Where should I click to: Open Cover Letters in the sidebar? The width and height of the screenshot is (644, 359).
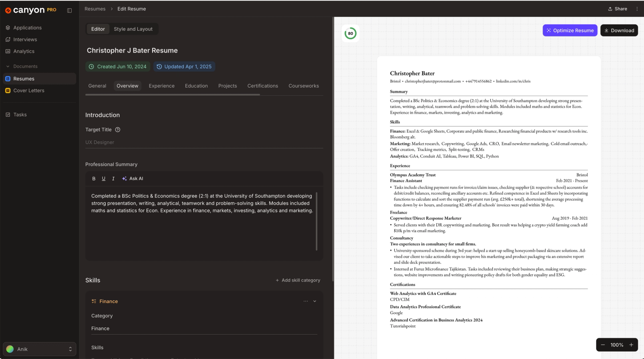(29, 90)
